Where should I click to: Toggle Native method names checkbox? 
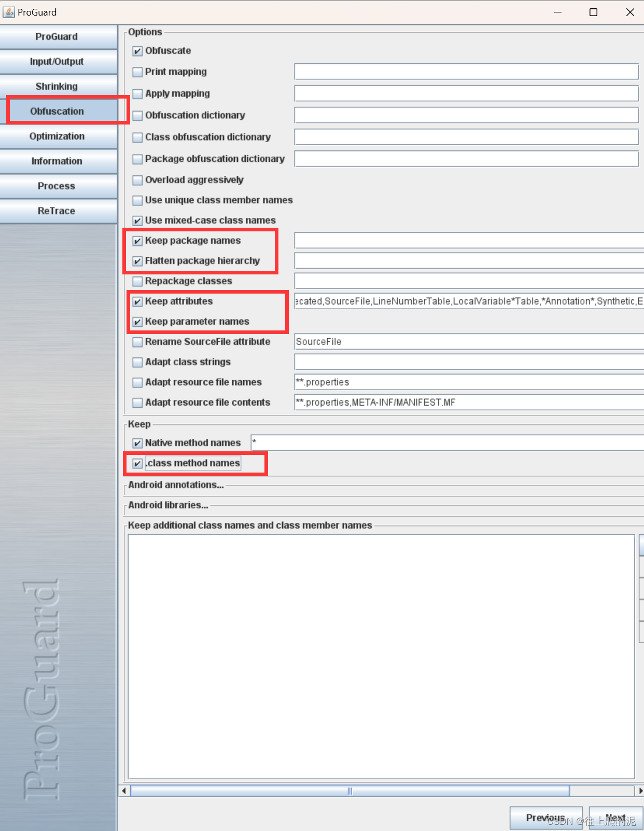137,443
